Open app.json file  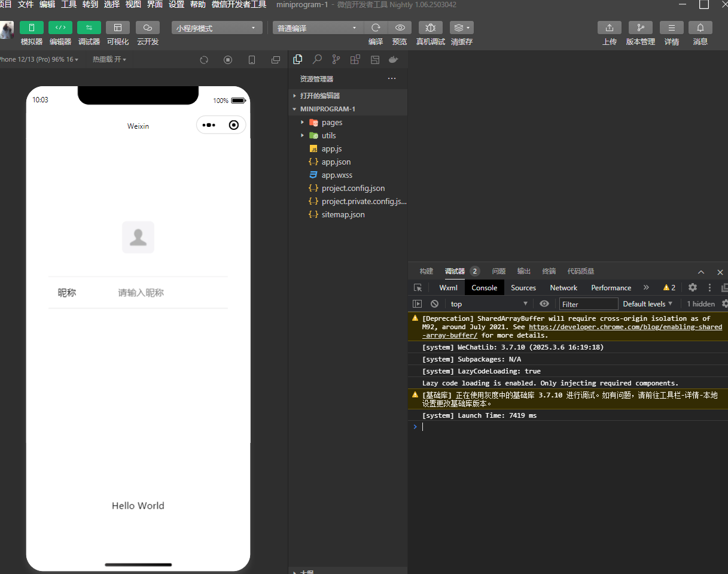point(348,162)
